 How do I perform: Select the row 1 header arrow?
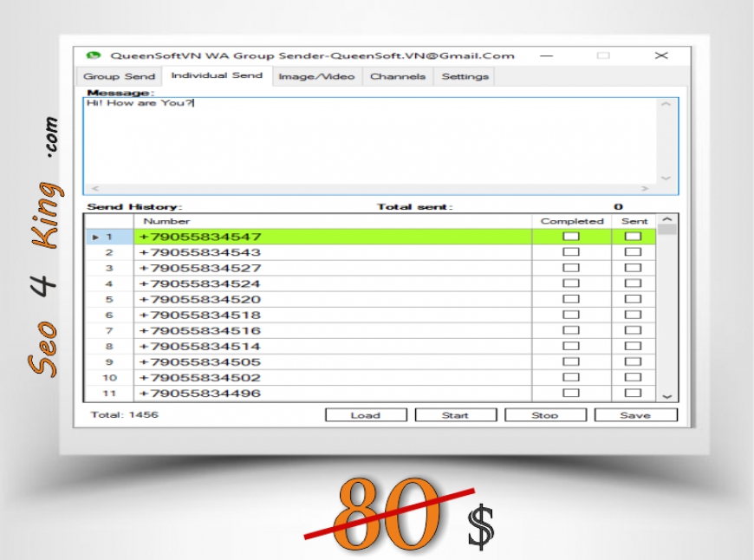(x=95, y=238)
